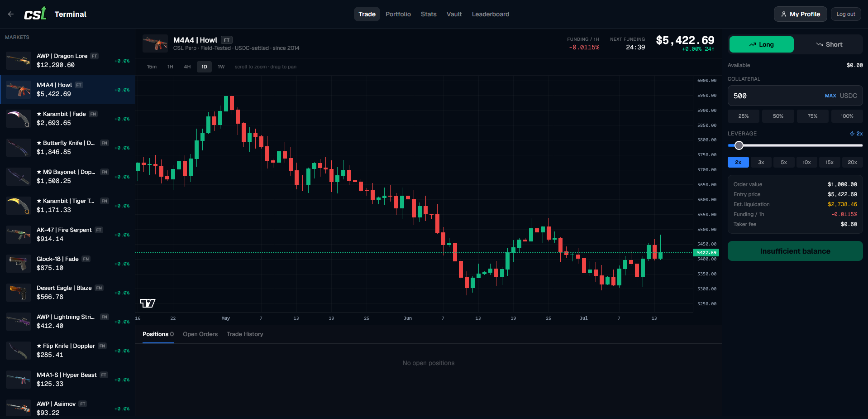The image size is (868, 419).
Task: Click the AK-47 Fire Serpent icon
Action: pyautogui.click(x=19, y=234)
